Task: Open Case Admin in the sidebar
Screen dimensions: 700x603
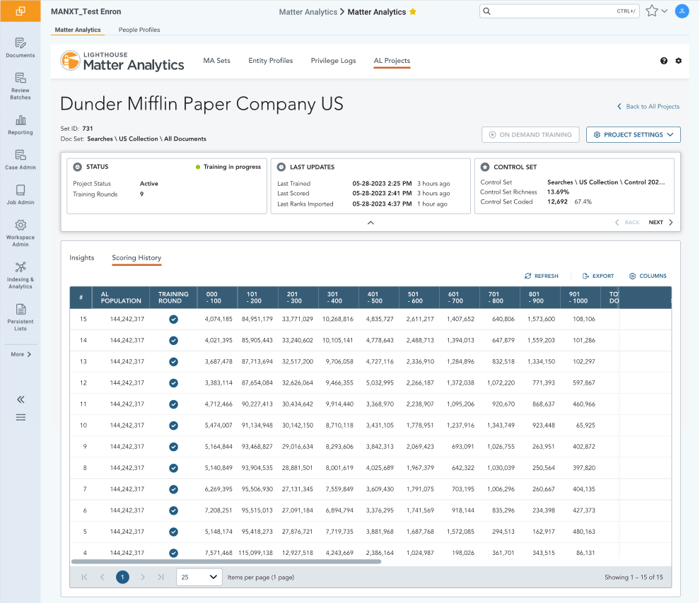Action: click(20, 160)
